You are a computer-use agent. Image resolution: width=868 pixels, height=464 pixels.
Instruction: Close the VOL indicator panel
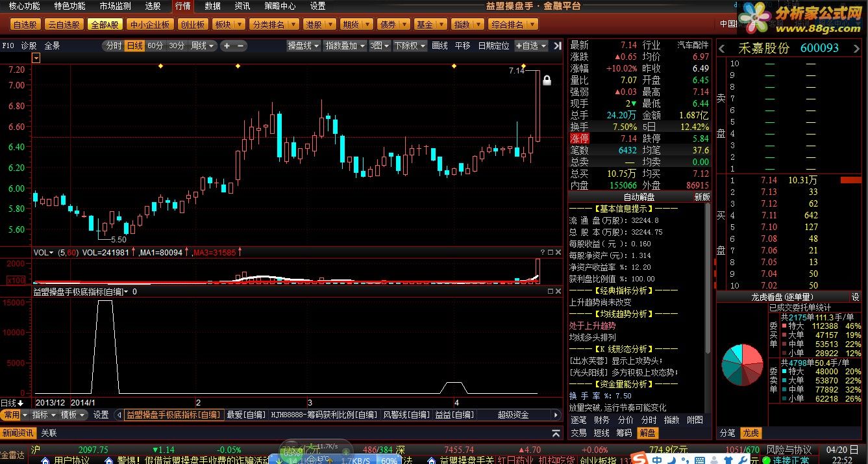coord(558,251)
